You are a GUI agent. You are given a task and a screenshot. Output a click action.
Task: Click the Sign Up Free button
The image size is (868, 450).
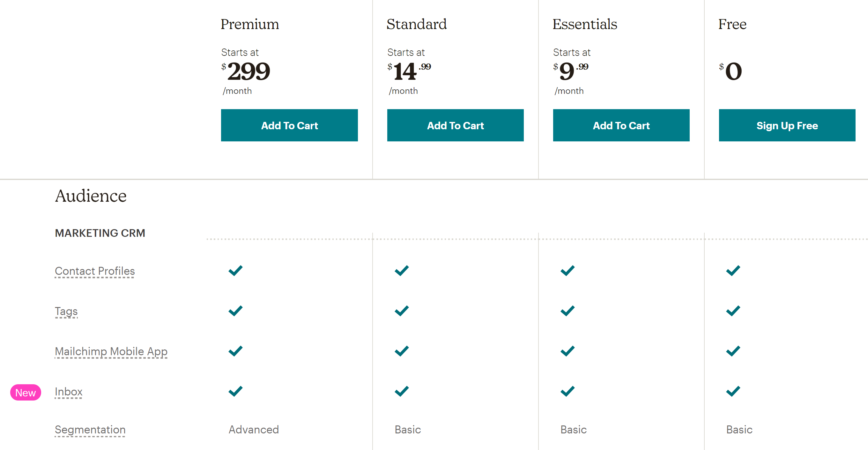pos(787,125)
